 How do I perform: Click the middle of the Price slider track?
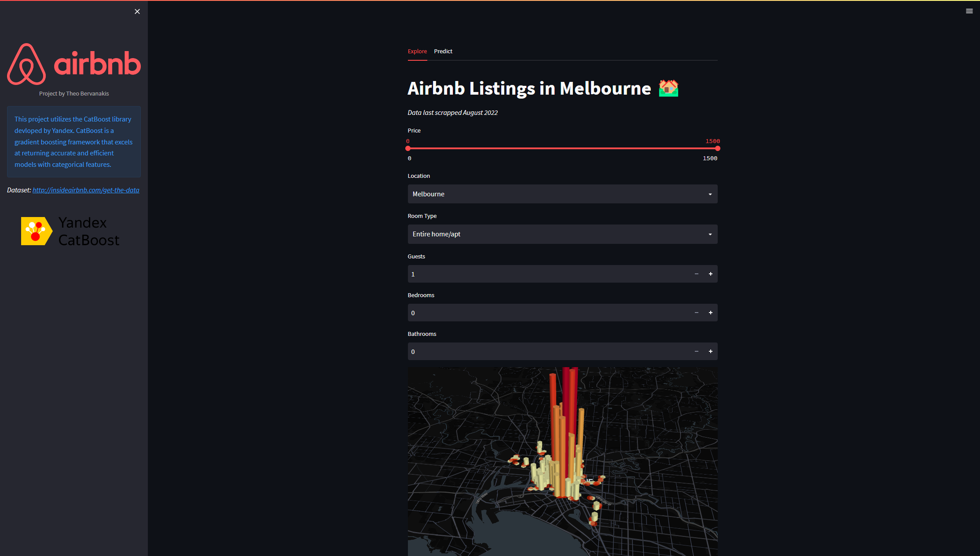[562, 148]
